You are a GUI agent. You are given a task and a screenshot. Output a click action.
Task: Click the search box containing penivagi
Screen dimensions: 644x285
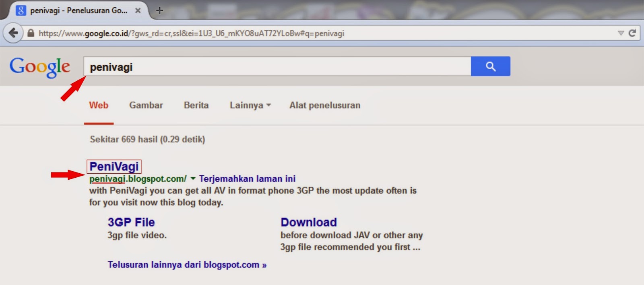coord(277,66)
